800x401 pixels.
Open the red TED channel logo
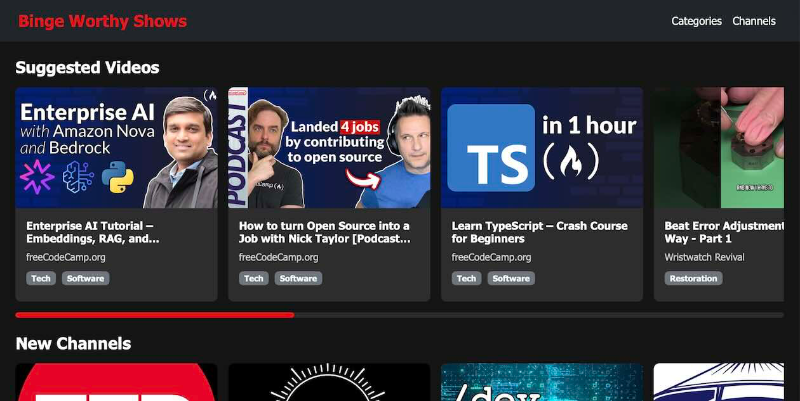click(116, 383)
